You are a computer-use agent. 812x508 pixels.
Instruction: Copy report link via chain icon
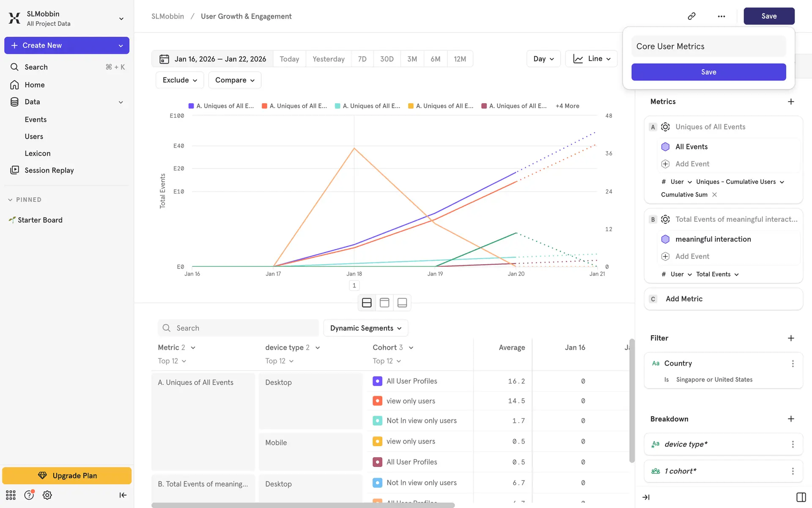coord(691,16)
